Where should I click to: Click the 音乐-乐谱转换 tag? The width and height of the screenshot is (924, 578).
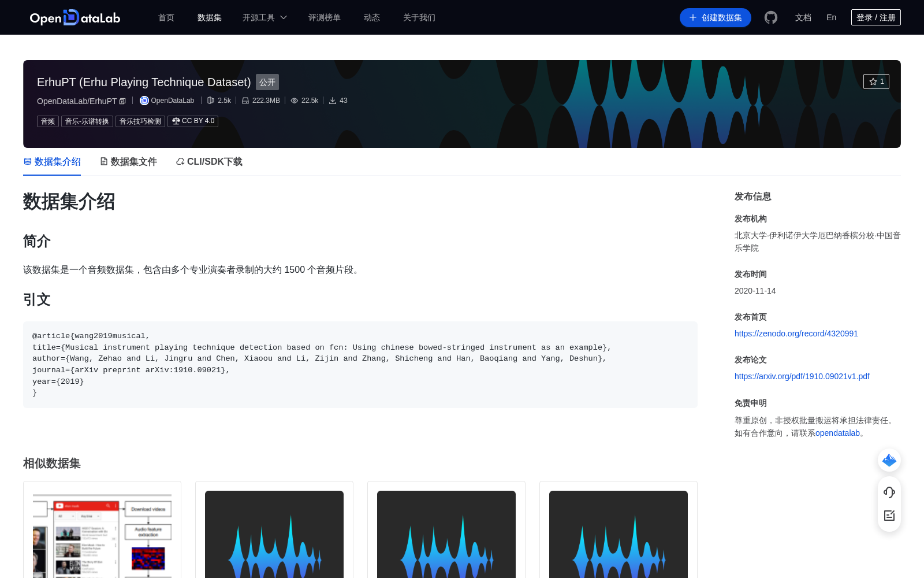coord(87,121)
